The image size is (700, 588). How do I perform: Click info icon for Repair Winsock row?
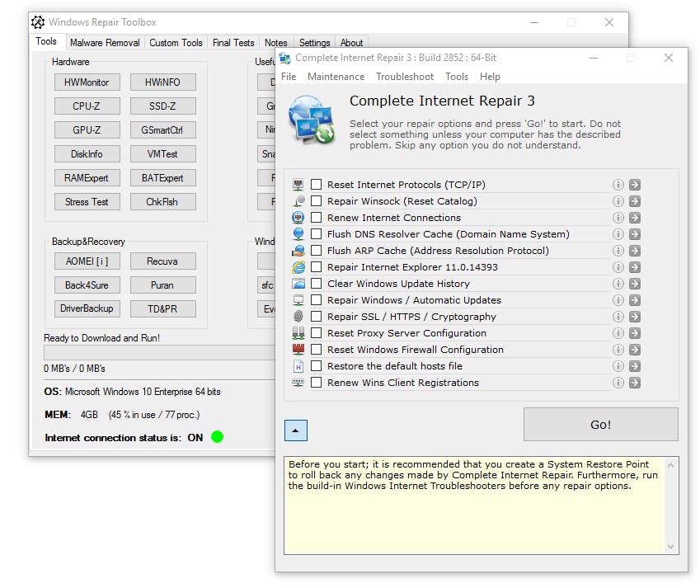[618, 201]
